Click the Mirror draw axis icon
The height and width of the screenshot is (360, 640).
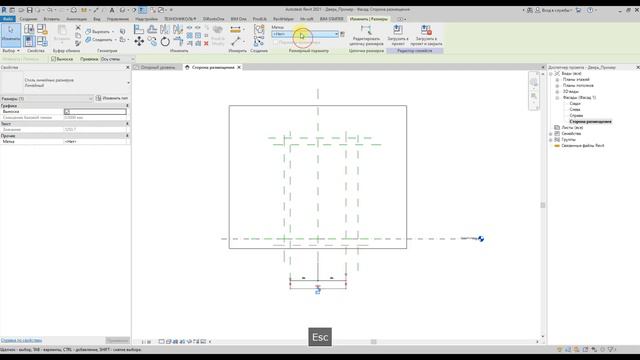tap(178, 29)
